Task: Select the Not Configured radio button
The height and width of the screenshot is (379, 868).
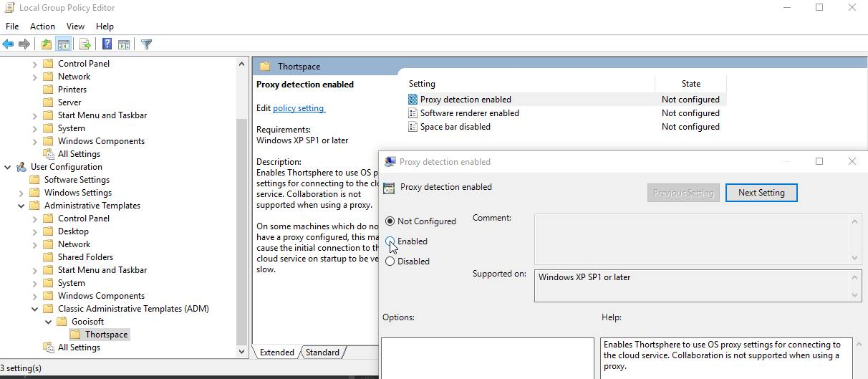Action: 390,221
